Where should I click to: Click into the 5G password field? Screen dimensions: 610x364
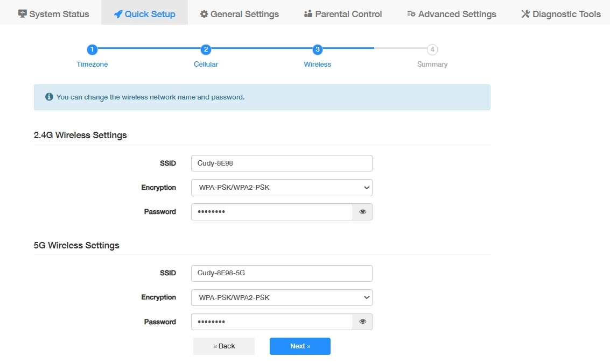(x=272, y=322)
